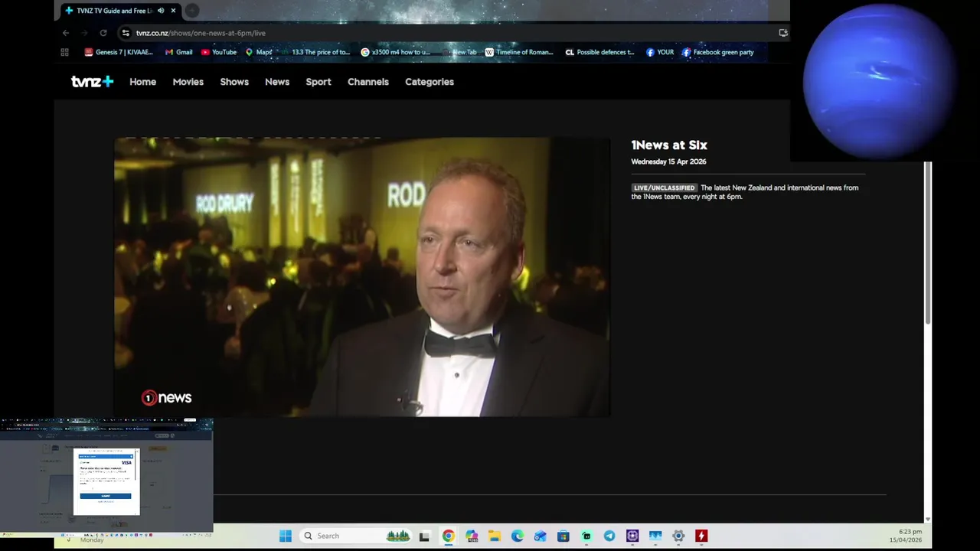
Task: Expand the Categories menu
Action: coord(430,82)
